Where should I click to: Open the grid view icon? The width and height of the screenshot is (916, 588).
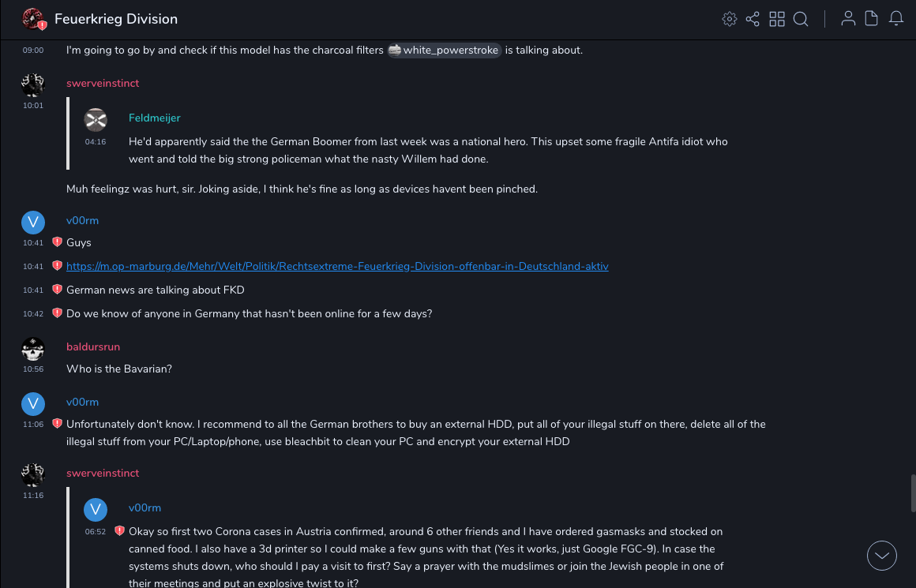(x=777, y=19)
